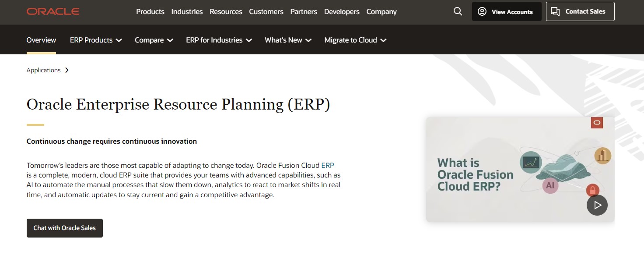Open the What is Oracle Fusion video thumbnail
Image resolution: width=644 pixels, height=259 pixels.
pos(503,169)
